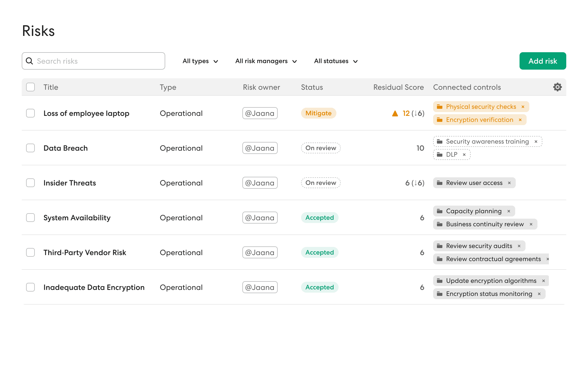Click the folder icon on Physical security checks
The image size is (588, 384).
440,107
